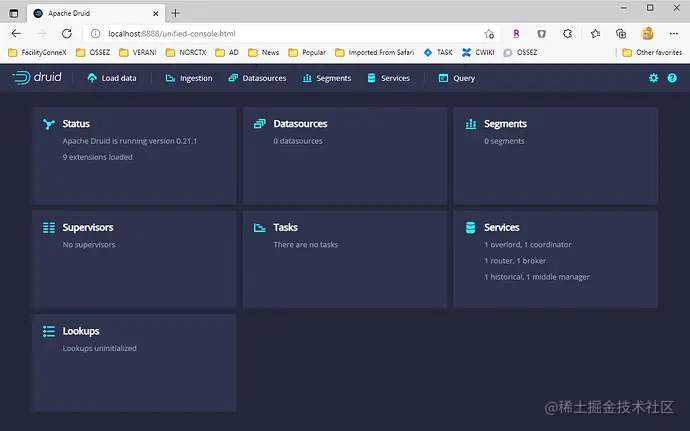
Task: Open the NORCTX bookmarks folder
Action: tap(186, 52)
